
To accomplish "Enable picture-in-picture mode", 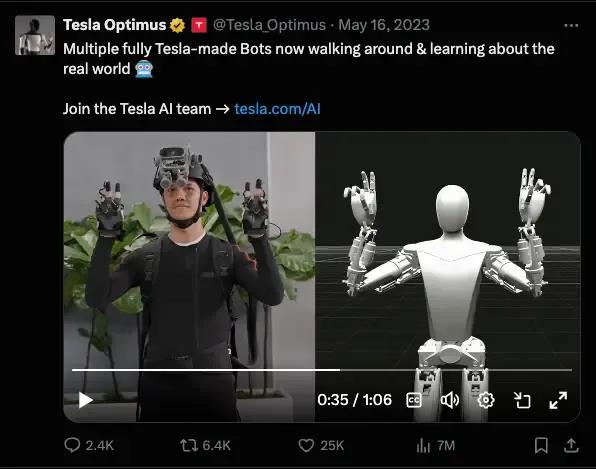I will pyautogui.click(x=522, y=400).
